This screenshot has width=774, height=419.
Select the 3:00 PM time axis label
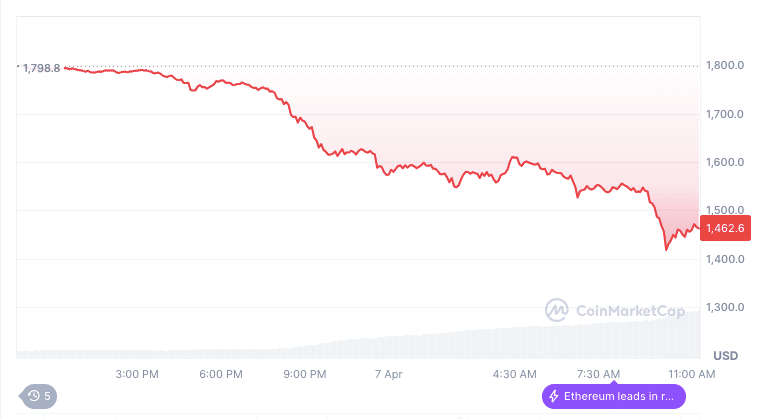pyautogui.click(x=137, y=374)
